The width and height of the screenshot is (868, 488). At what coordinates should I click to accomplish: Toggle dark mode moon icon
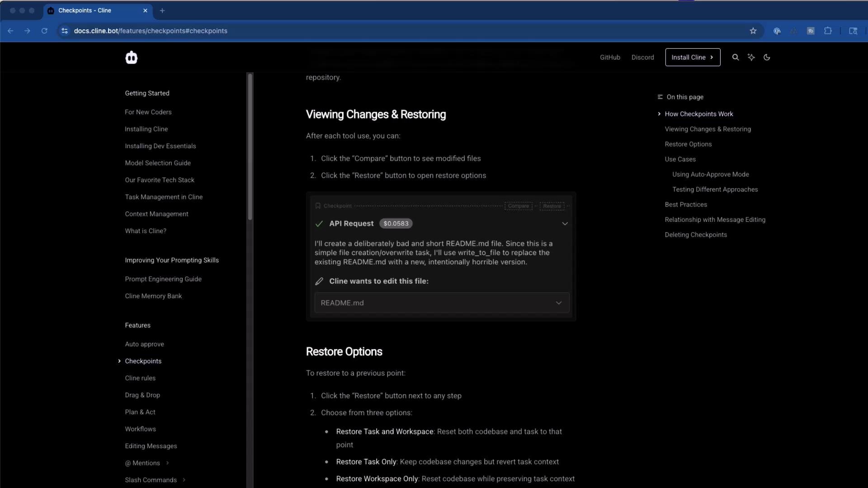tap(767, 57)
